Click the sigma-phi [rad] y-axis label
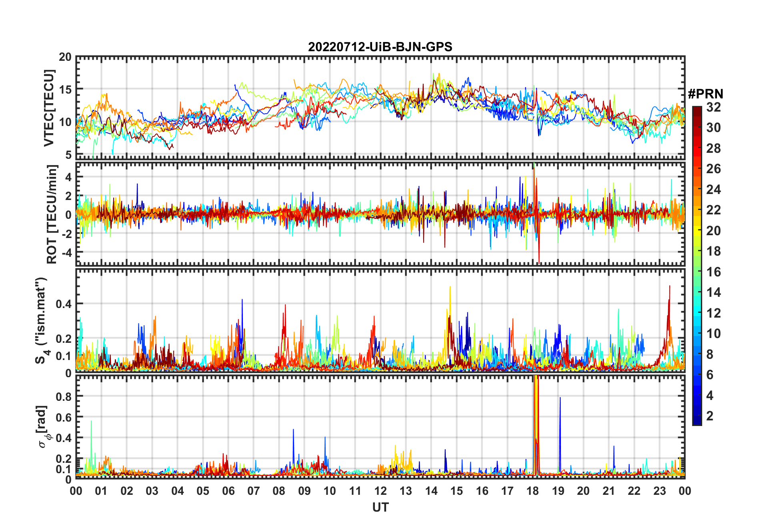This screenshot has width=761, height=532. pyautogui.click(x=43, y=427)
